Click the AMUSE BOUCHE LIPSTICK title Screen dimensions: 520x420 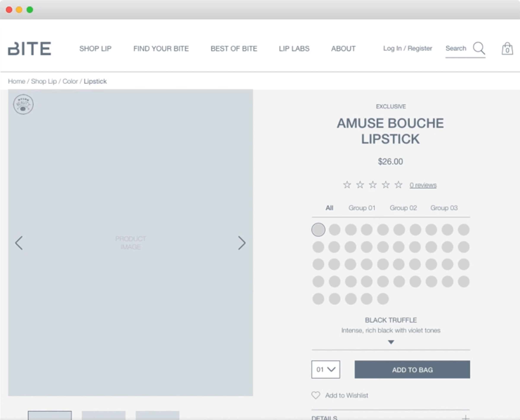pyautogui.click(x=390, y=131)
